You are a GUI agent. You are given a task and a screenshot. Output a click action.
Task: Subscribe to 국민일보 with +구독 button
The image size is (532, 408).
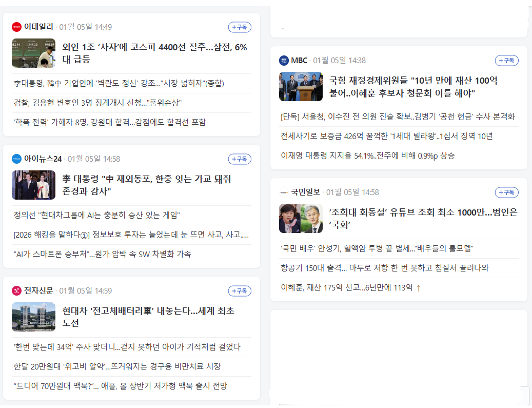(506, 192)
